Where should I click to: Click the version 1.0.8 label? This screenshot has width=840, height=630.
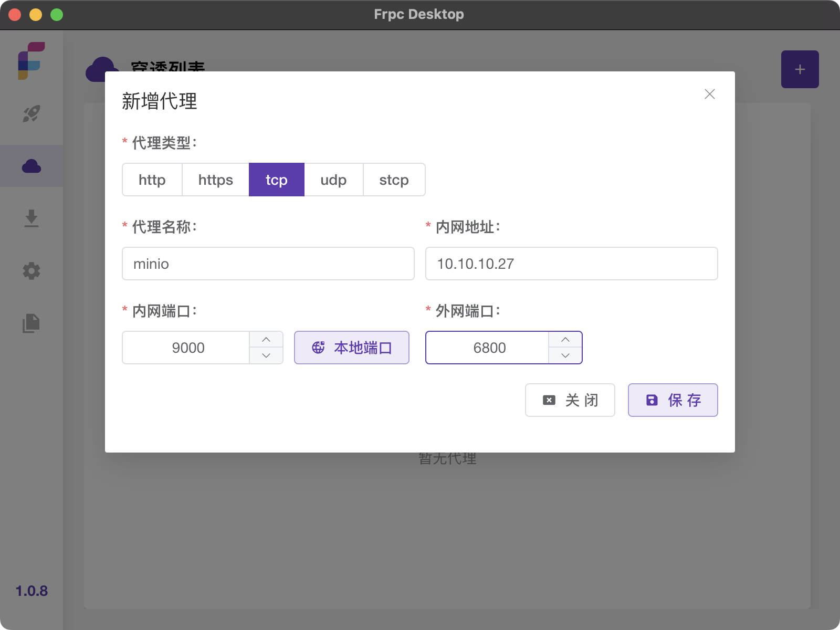coord(31,591)
